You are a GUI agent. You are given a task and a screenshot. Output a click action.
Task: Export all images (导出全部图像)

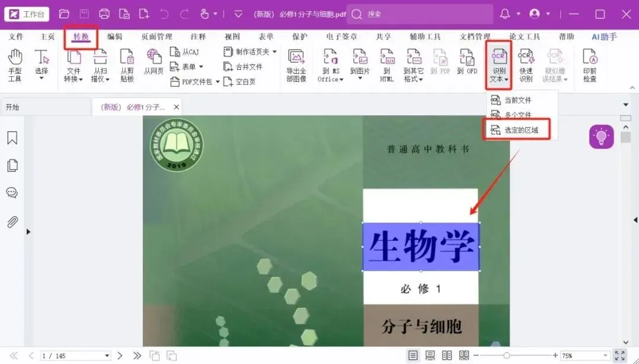296,66
